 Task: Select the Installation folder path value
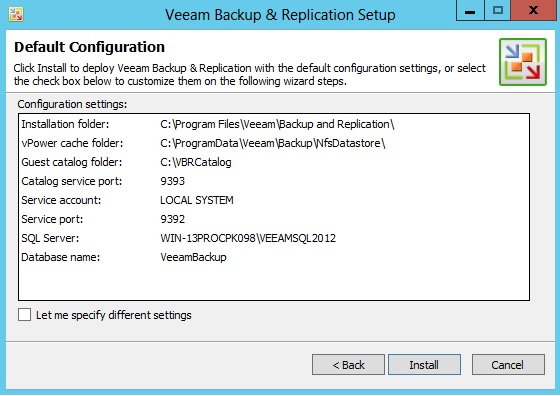pos(277,124)
